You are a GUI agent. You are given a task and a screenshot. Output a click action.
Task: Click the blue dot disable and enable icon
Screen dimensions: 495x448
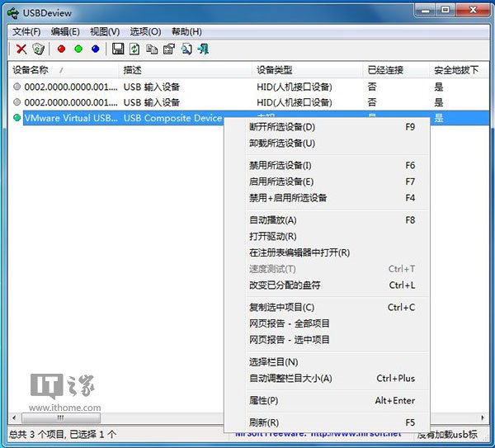[x=96, y=49]
